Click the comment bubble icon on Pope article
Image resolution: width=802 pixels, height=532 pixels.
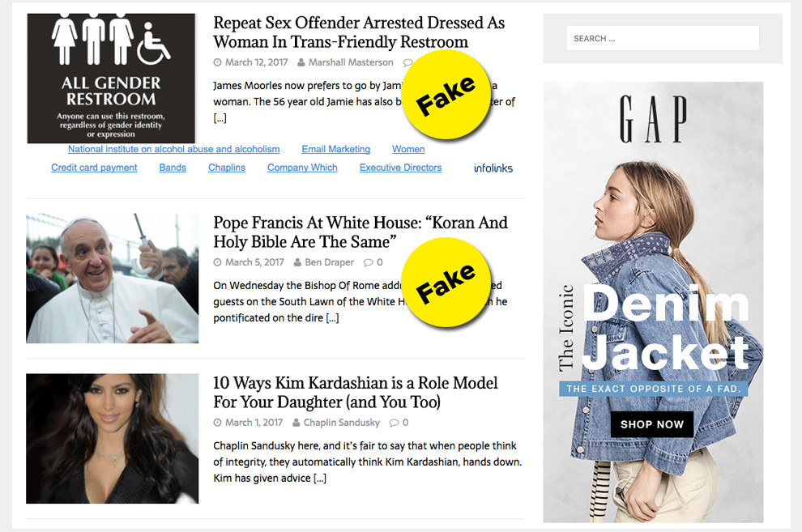point(368,262)
